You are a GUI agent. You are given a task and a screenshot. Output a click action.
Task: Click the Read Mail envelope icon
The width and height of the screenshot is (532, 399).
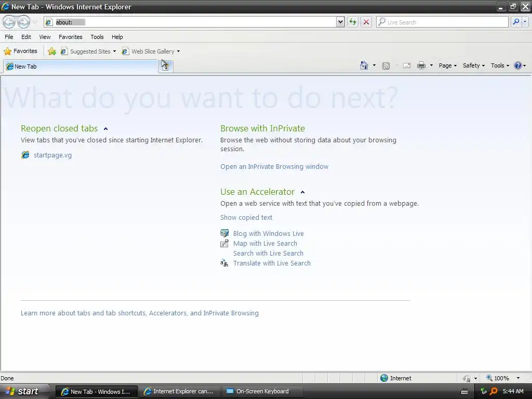click(407, 66)
